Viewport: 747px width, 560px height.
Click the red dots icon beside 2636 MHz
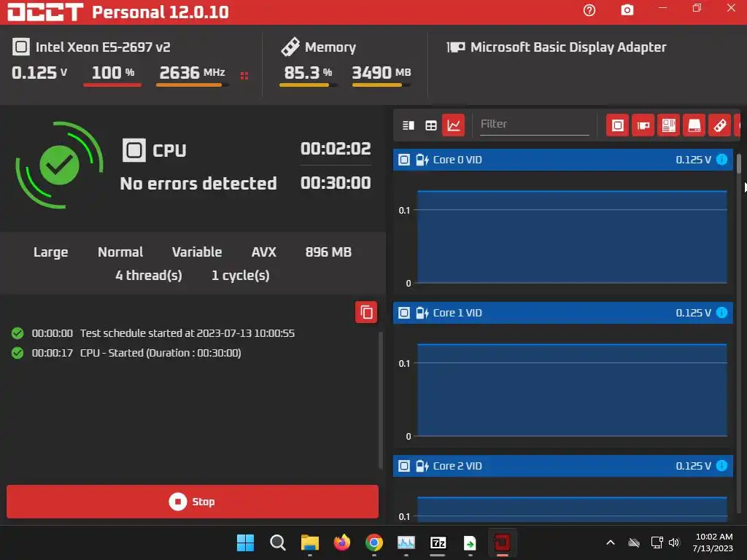pos(244,76)
